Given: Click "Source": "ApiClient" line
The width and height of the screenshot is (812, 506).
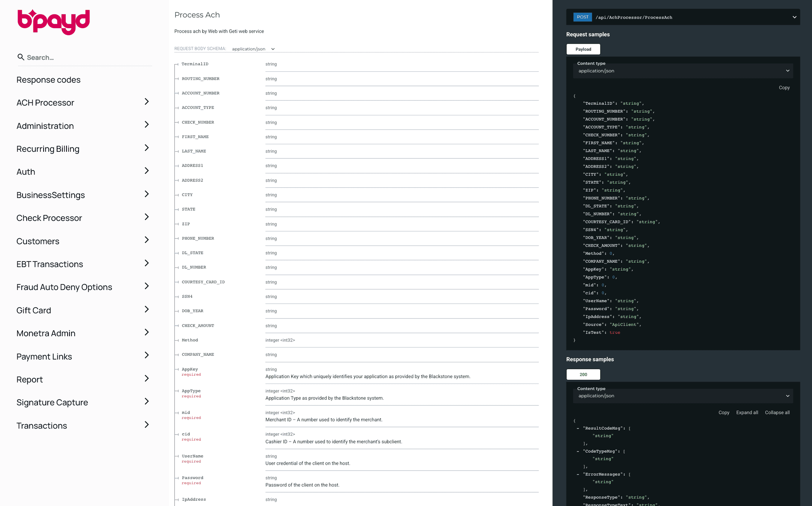Looking at the screenshot, I should [612, 325].
